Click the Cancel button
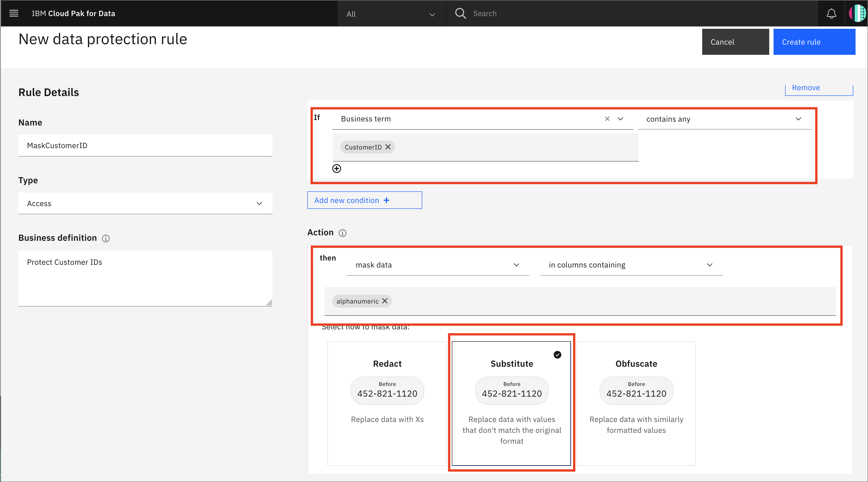This screenshot has width=868, height=482. 722,41
